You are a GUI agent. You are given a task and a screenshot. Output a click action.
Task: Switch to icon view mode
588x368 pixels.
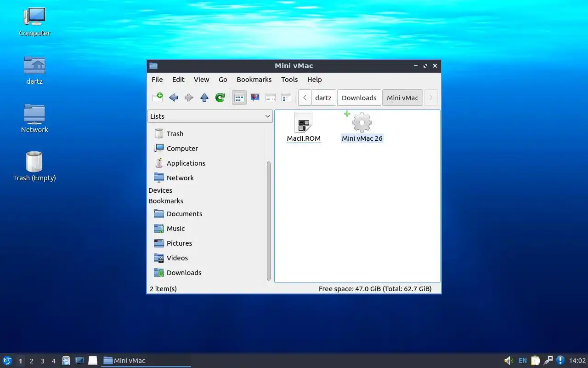(239, 98)
